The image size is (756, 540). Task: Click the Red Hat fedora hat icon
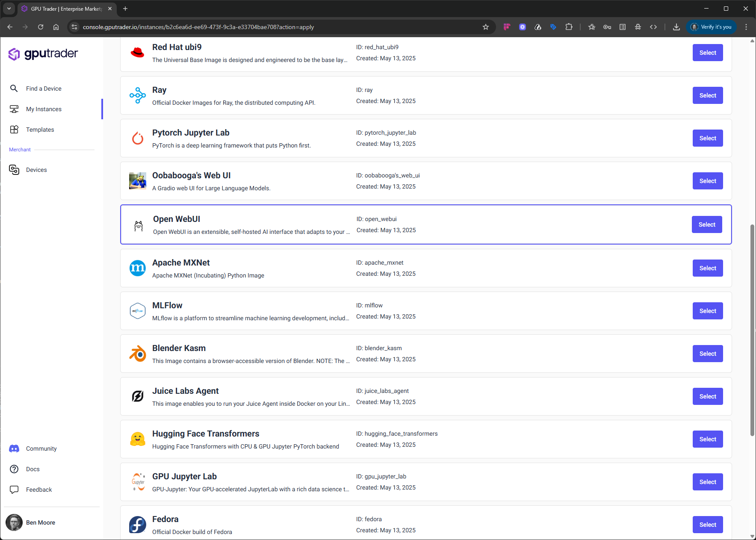point(138,53)
